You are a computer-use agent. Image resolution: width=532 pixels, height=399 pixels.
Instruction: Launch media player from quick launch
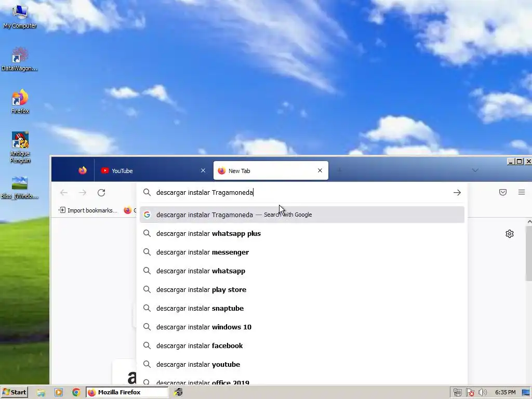[x=58, y=393]
